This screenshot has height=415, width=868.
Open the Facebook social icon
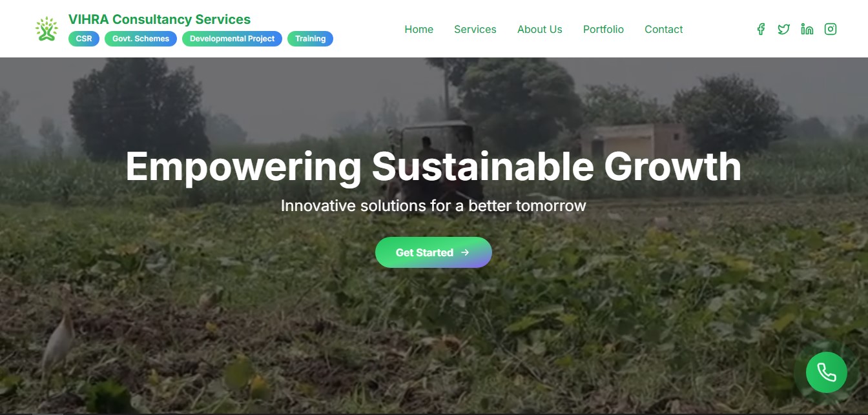[x=761, y=29]
